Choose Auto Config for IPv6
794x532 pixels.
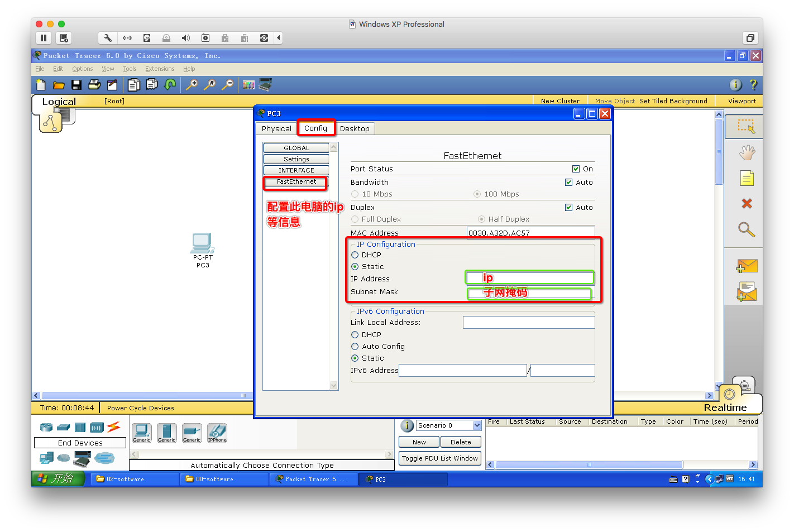pos(355,347)
